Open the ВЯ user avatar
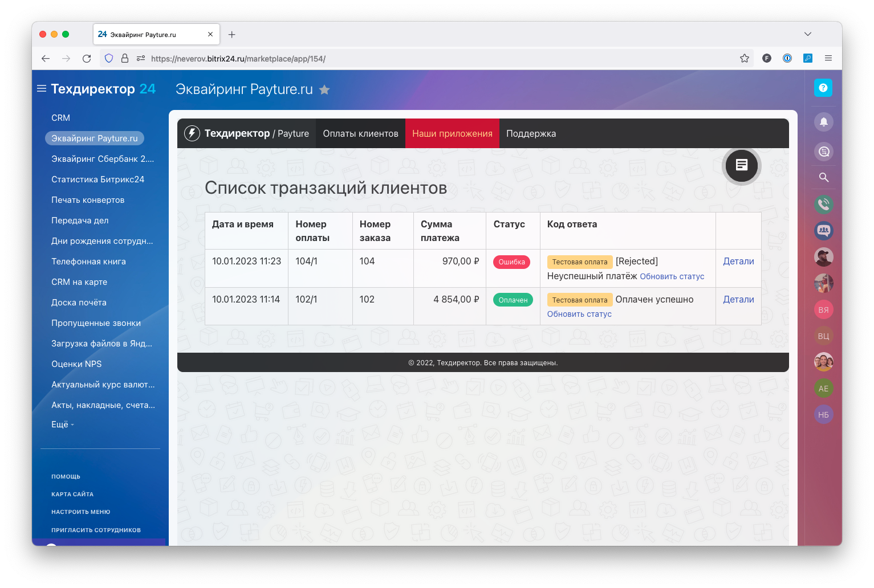874x588 pixels. [x=824, y=310]
